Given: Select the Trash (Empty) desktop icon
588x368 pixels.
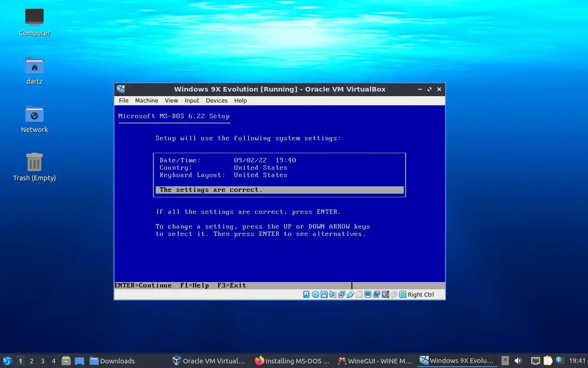Looking at the screenshot, I should pyautogui.click(x=34, y=167).
